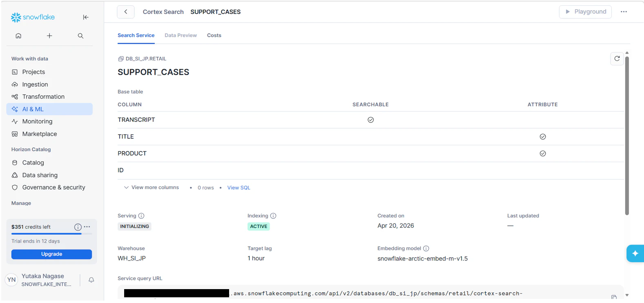The height and width of the screenshot is (303, 644).
Task: Copy the service query URL
Action: pyautogui.click(x=614, y=297)
